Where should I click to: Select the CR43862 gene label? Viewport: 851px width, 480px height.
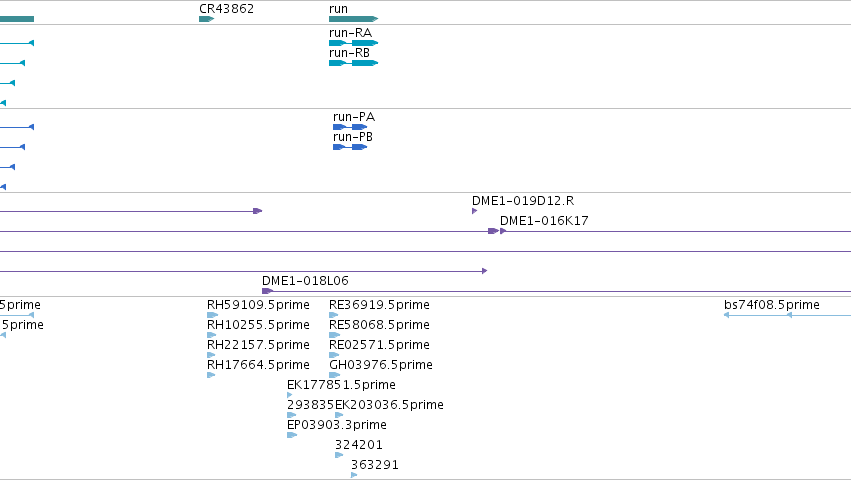[x=226, y=9]
